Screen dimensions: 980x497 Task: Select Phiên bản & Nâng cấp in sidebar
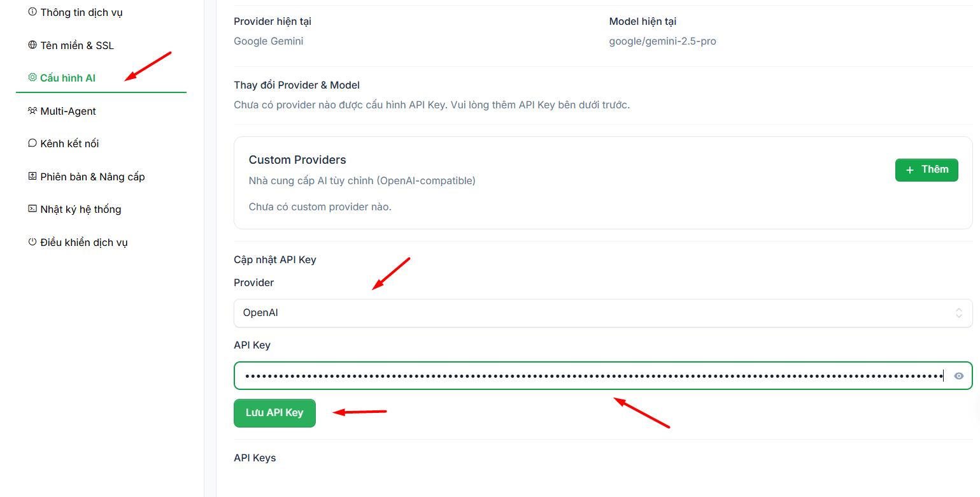click(x=92, y=176)
